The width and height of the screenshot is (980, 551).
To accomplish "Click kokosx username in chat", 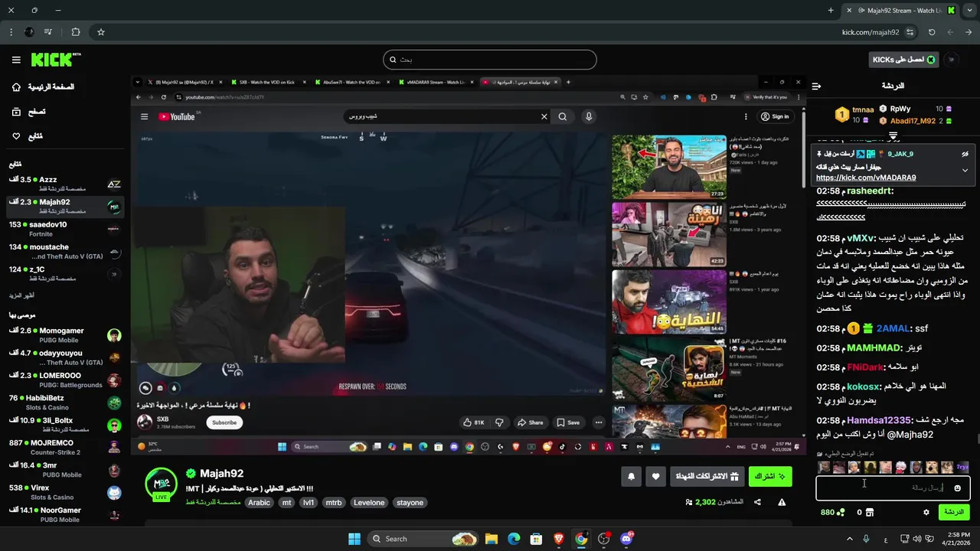I will point(863,386).
